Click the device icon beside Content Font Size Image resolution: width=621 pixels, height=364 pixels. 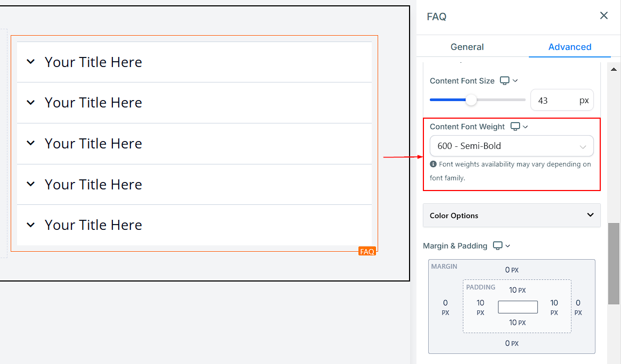[505, 81]
